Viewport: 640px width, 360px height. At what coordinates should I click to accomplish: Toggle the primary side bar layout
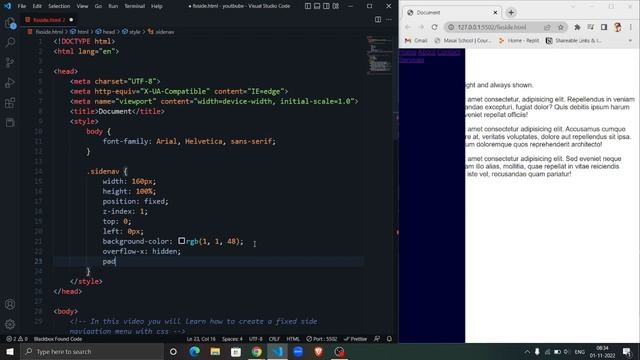[308, 6]
